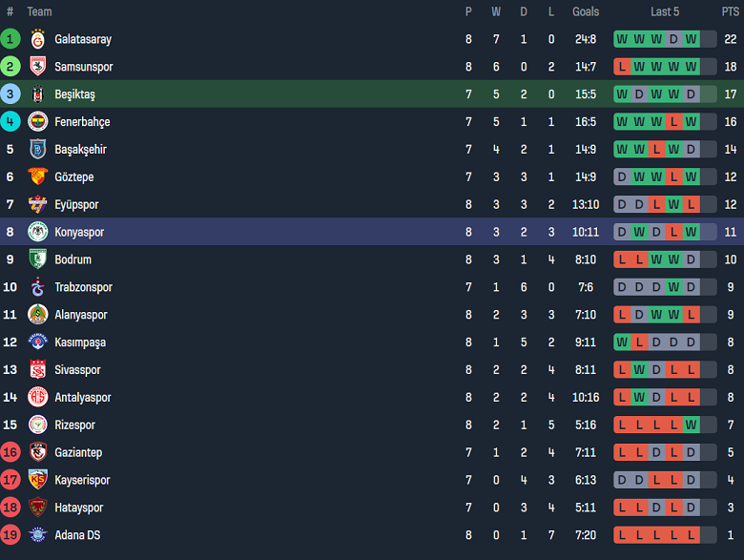Click the Kayserispor team crest
The height and width of the screenshot is (560, 744).
[x=37, y=480]
